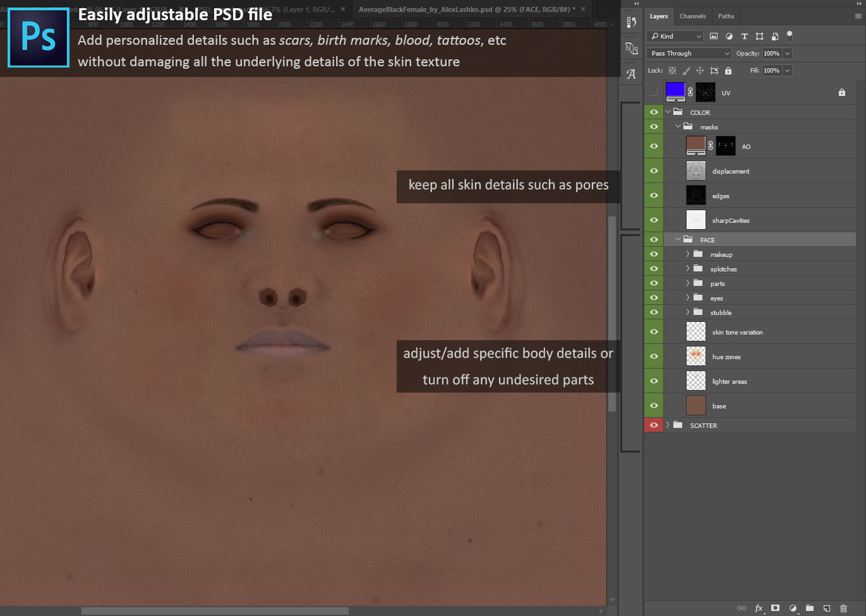Filter layers by type layers icon
The width and height of the screenshot is (866, 616).
tap(744, 36)
